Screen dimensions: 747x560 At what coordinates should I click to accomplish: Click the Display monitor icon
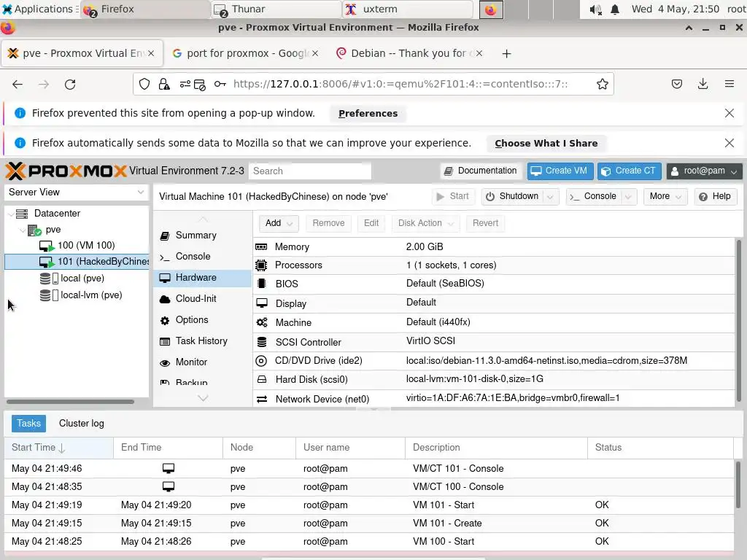tap(262, 303)
